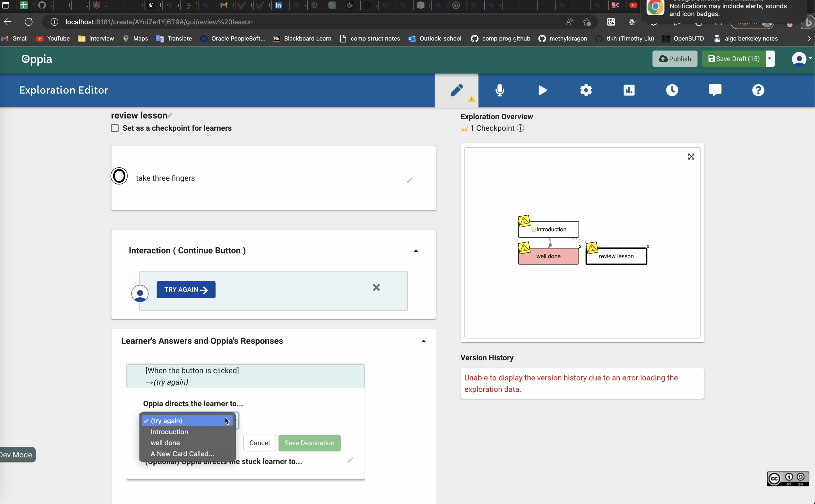Collapse the Interaction section
This screenshot has height=504, width=815.
[x=416, y=251]
